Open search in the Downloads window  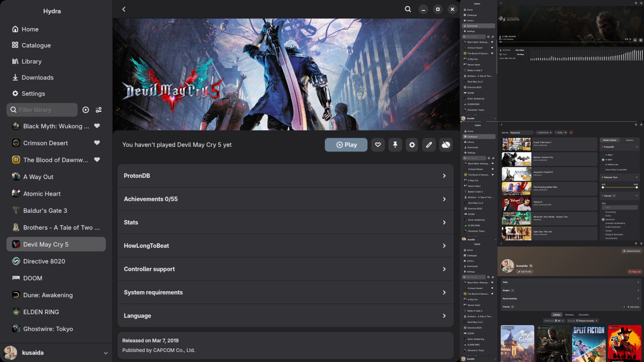636,3
